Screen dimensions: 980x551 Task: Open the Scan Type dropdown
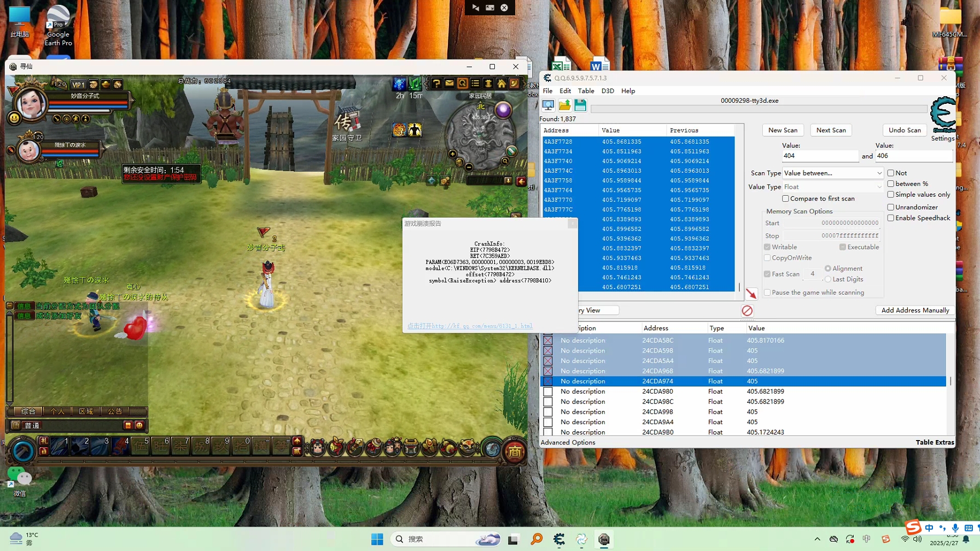pyautogui.click(x=833, y=173)
